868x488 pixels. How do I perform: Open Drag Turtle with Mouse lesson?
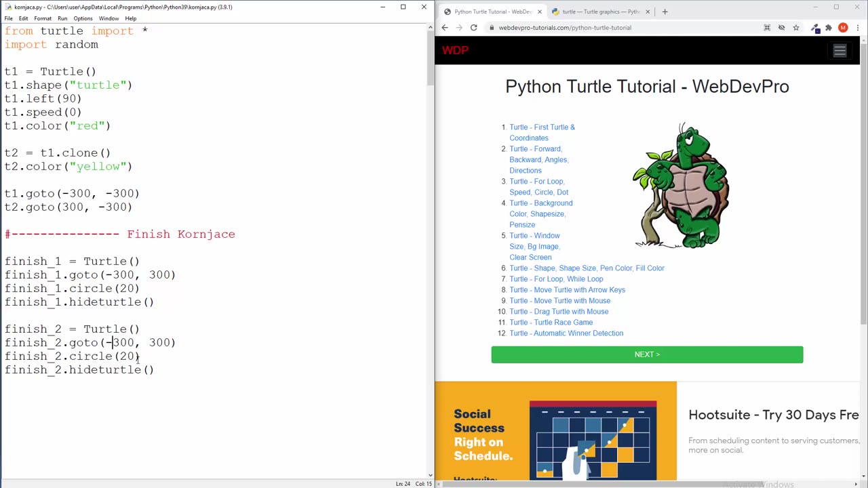coord(559,311)
